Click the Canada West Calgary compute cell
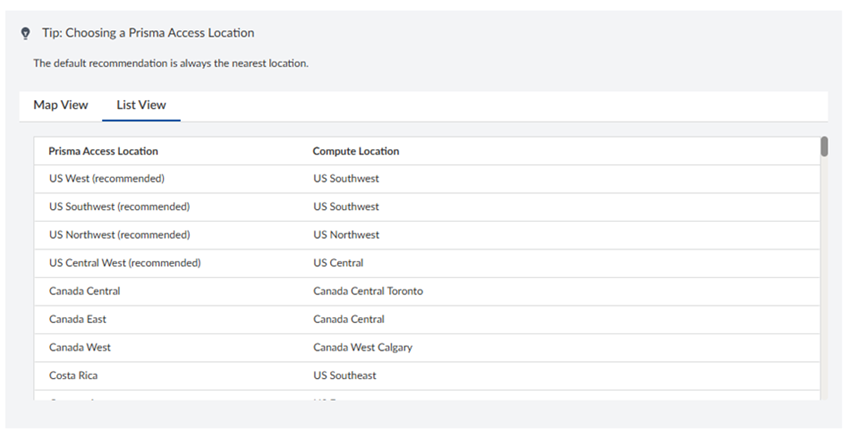This screenshot has height=438, width=850. (362, 347)
